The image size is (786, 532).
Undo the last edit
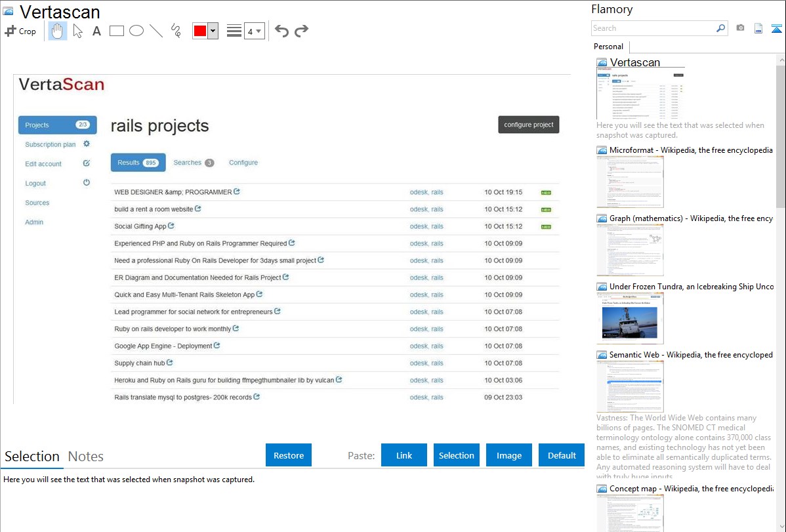click(x=281, y=31)
